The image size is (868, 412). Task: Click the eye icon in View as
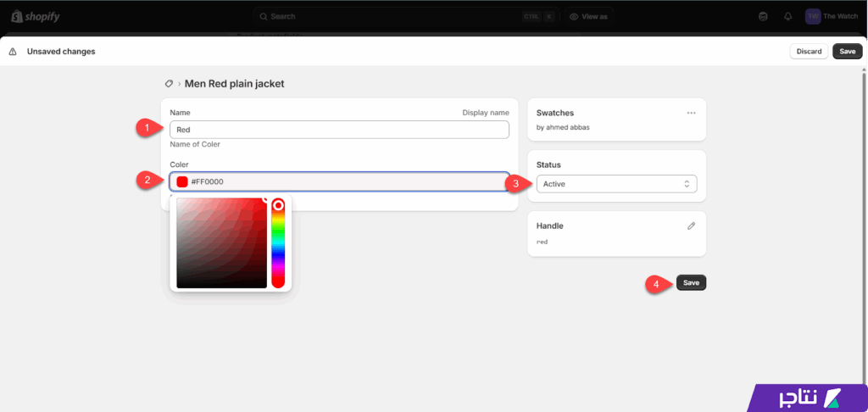click(x=574, y=16)
